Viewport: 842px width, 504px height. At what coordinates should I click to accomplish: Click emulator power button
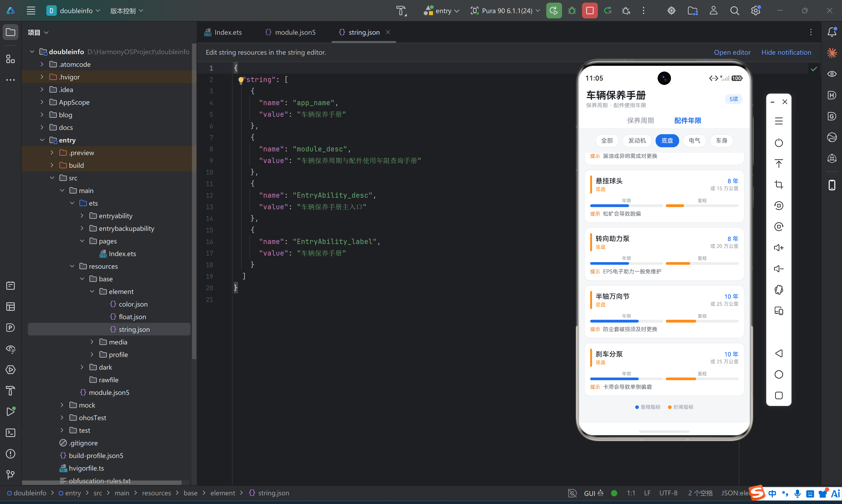click(779, 142)
